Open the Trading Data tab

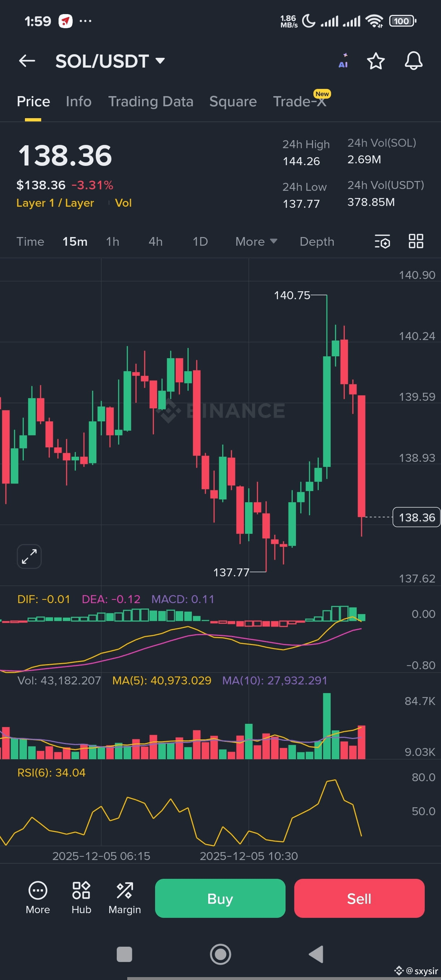coord(151,102)
